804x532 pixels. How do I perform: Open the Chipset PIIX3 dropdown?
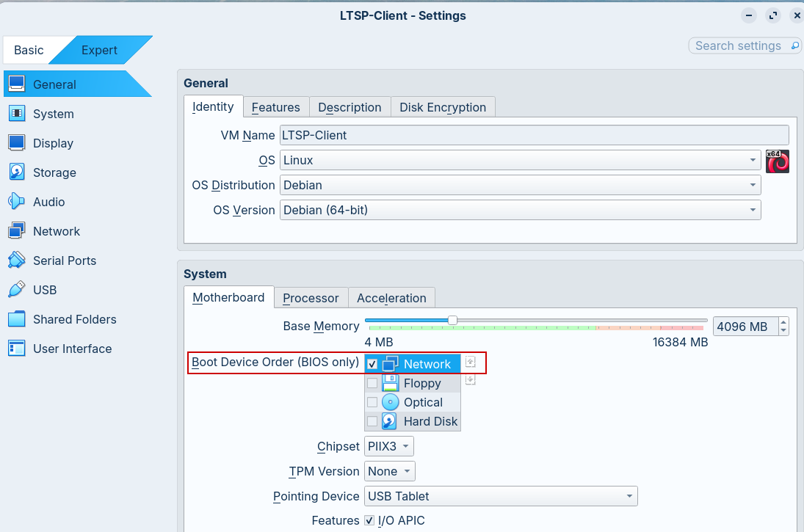[388, 446]
